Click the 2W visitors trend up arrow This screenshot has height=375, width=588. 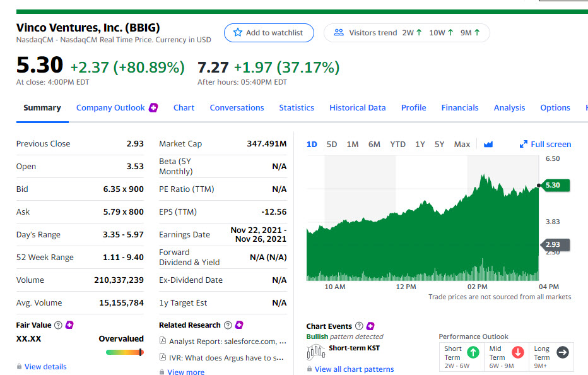point(419,33)
